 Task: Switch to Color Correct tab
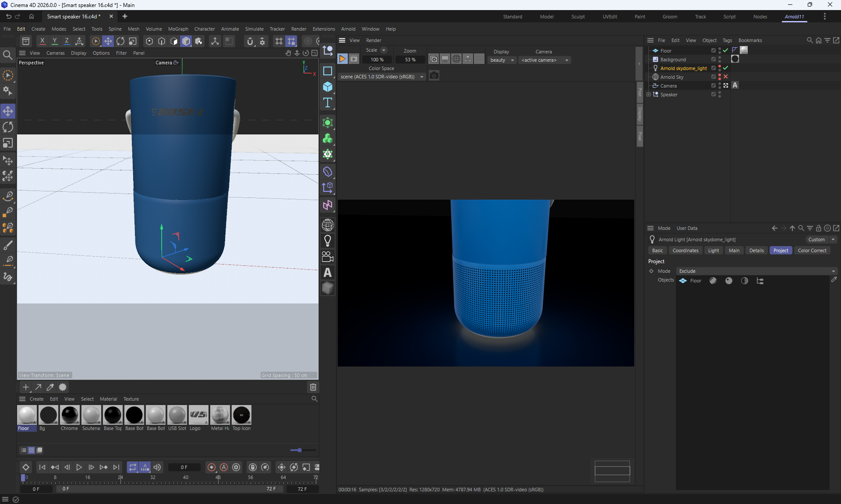click(x=812, y=250)
